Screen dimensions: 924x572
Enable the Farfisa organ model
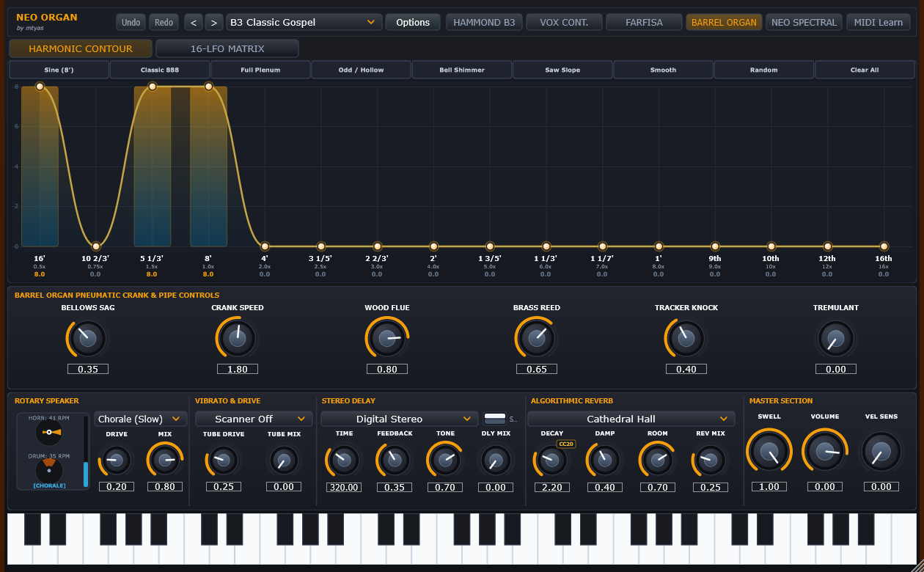point(644,22)
